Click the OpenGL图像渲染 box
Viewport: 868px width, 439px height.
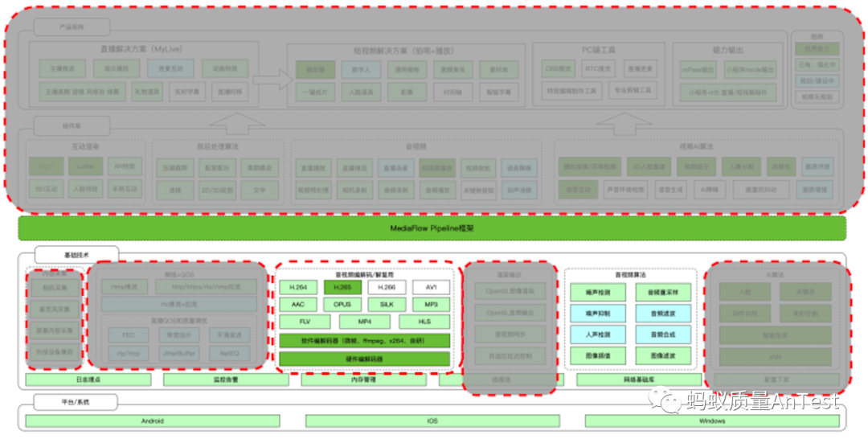(510, 291)
